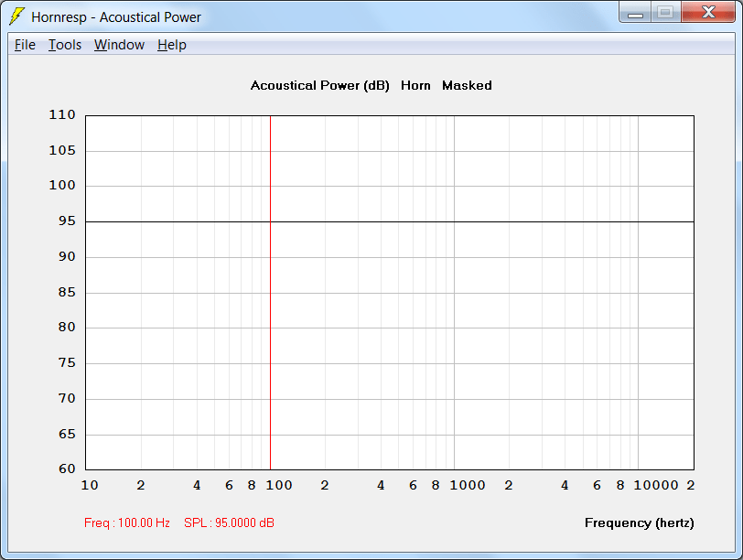Click the 10000 x-axis label
This screenshot has width=743, height=560.
click(x=656, y=485)
